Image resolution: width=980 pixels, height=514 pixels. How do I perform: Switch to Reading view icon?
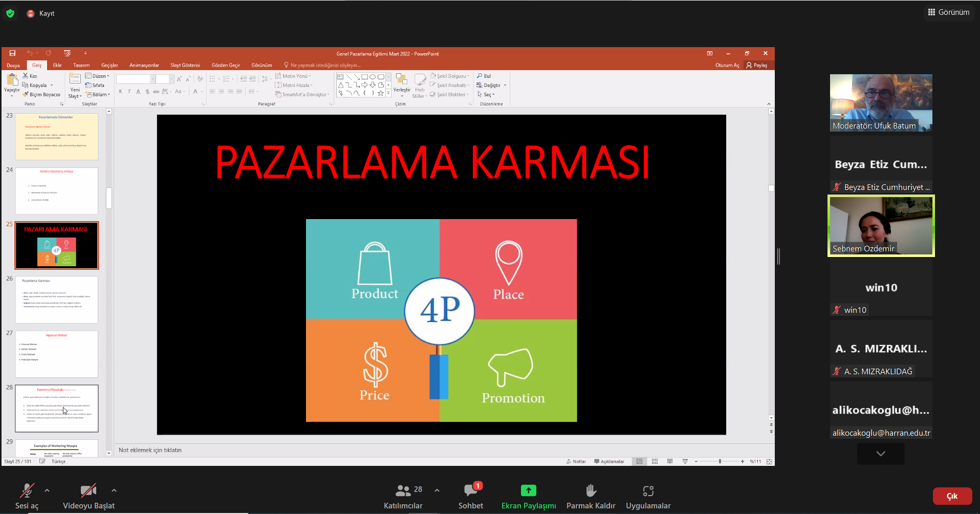point(670,462)
